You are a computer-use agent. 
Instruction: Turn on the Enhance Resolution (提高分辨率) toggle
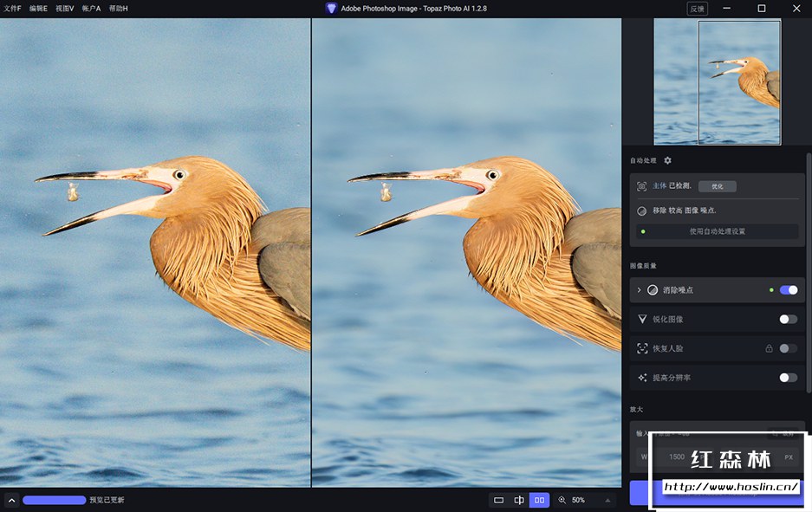pos(788,378)
